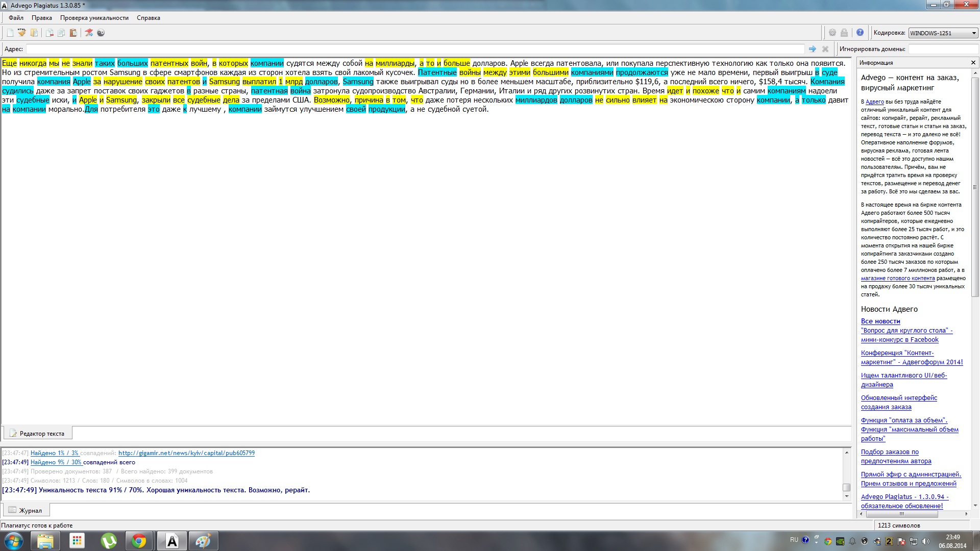The width and height of the screenshot is (980, 551).
Task: Click the blue go arrow beside address
Action: (x=813, y=49)
